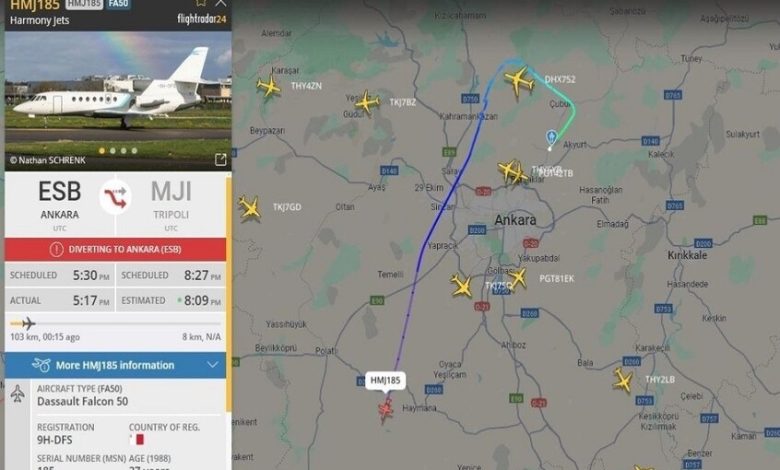780x470 pixels.
Task: Select the THY4ZN aircraft icon
Action: pos(269,86)
